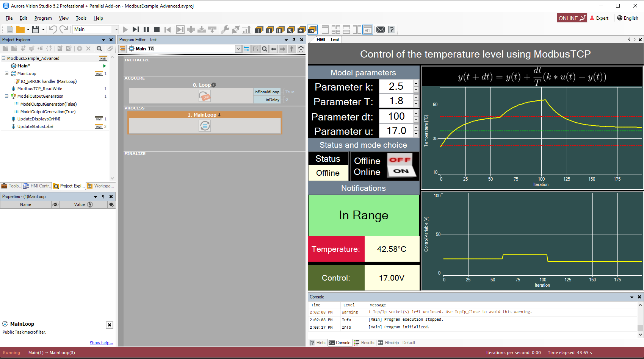The width and height of the screenshot is (644, 359).
Task: Click the search icon in Project Explorer toolbar
Action: pos(99,48)
